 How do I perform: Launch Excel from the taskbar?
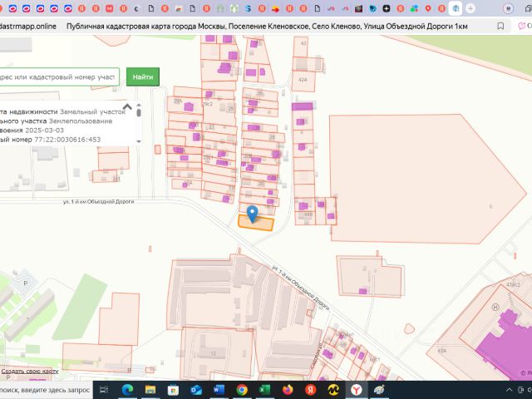coord(264,389)
